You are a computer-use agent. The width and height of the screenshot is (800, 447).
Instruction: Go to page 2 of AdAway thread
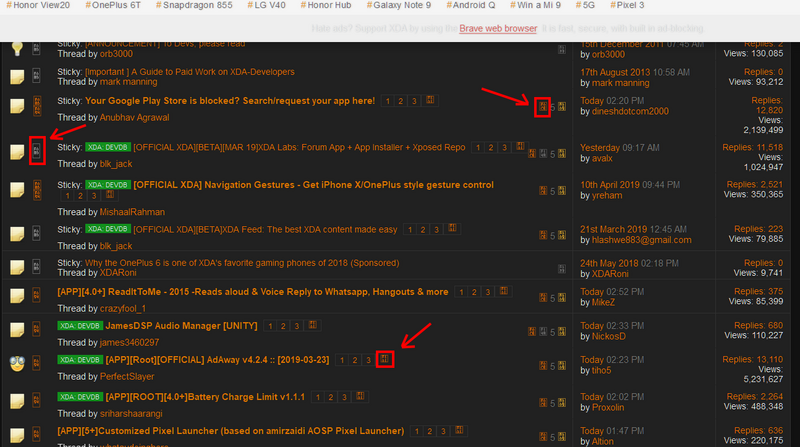355,360
